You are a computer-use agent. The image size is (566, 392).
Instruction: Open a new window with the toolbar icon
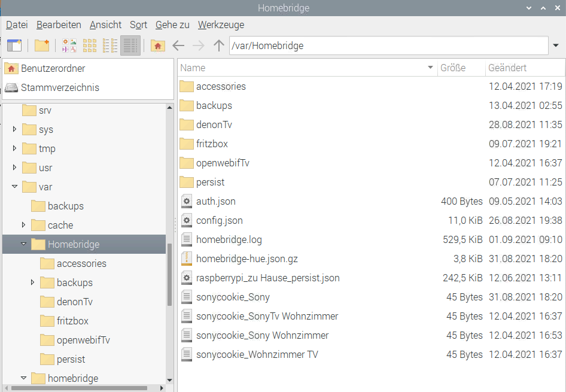point(14,45)
